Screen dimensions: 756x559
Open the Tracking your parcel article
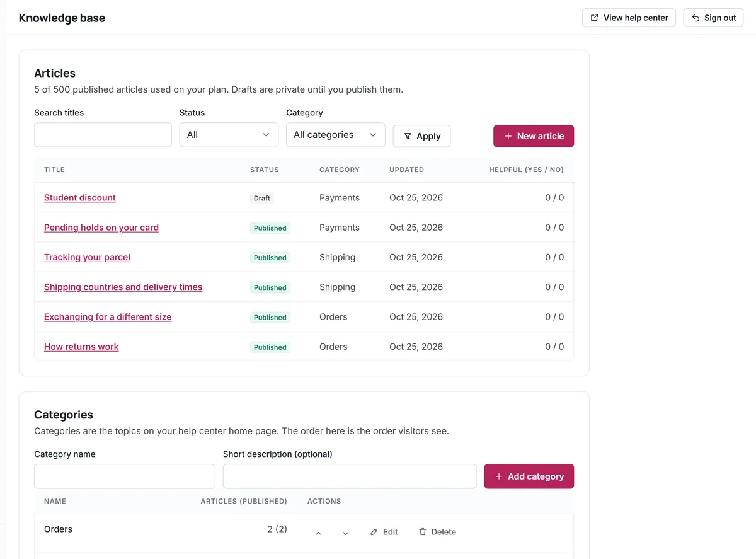(x=87, y=257)
